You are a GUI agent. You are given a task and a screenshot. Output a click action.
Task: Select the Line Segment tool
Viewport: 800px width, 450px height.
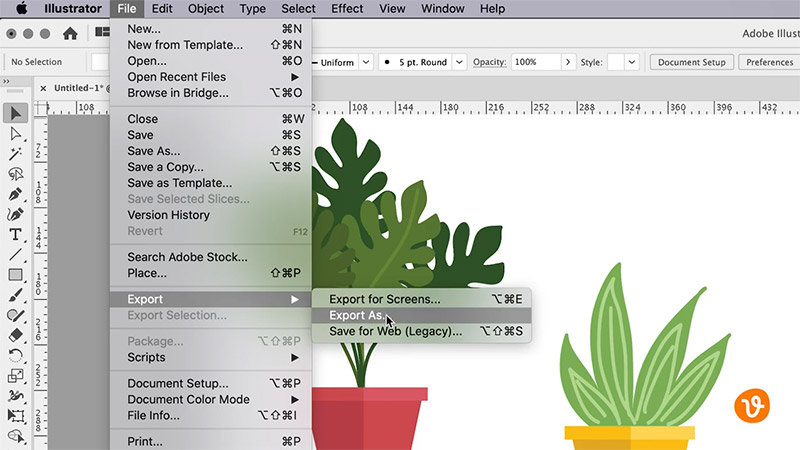[15, 254]
